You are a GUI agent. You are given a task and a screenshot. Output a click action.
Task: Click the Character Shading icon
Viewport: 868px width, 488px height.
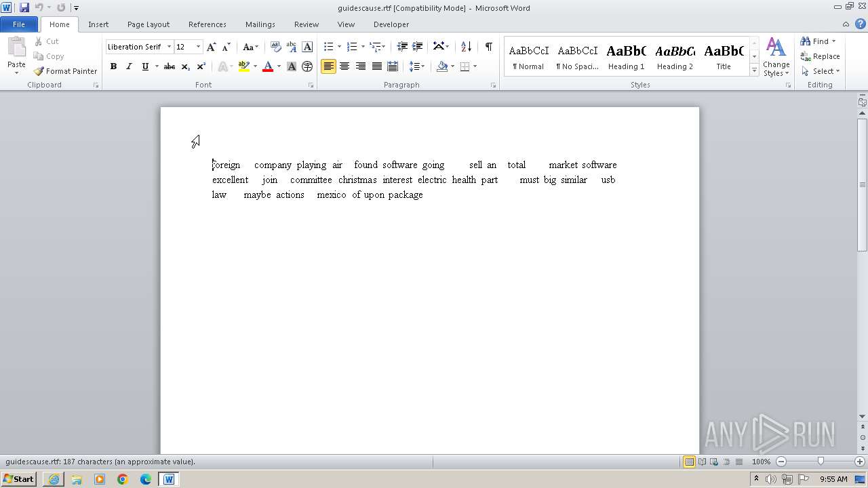tap(292, 66)
